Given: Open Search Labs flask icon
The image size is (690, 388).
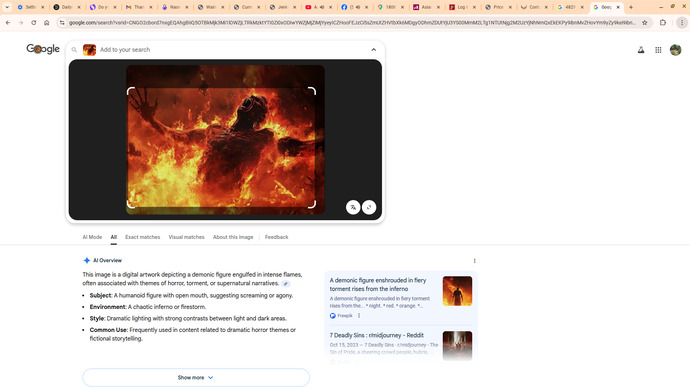Looking at the screenshot, I should click(x=641, y=50).
